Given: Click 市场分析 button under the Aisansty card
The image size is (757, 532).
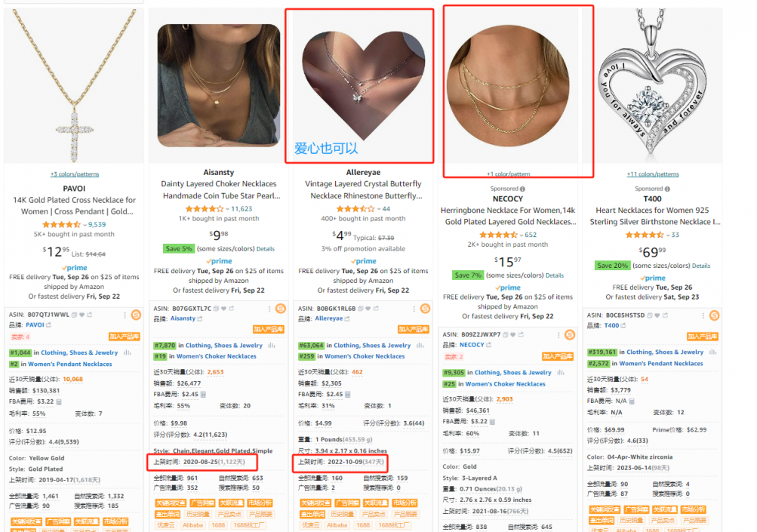Looking at the screenshot, I should pos(260,503).
